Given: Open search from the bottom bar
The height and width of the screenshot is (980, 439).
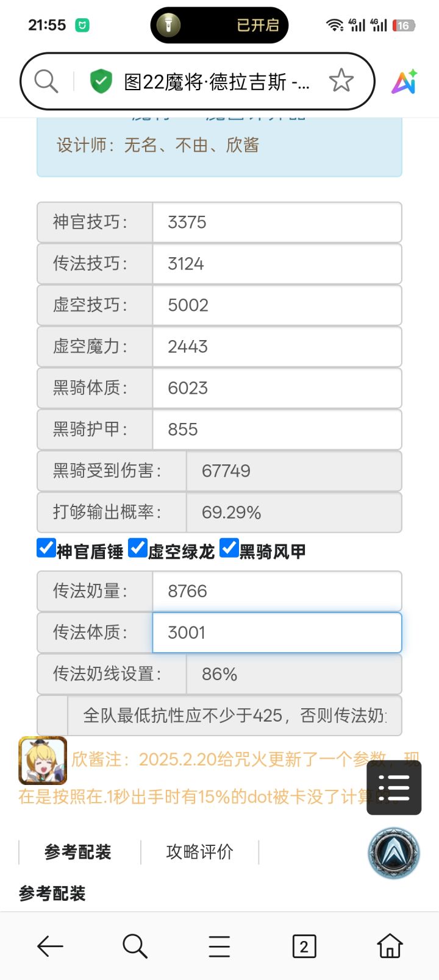Looking at the screenshot, I should 135,946.
